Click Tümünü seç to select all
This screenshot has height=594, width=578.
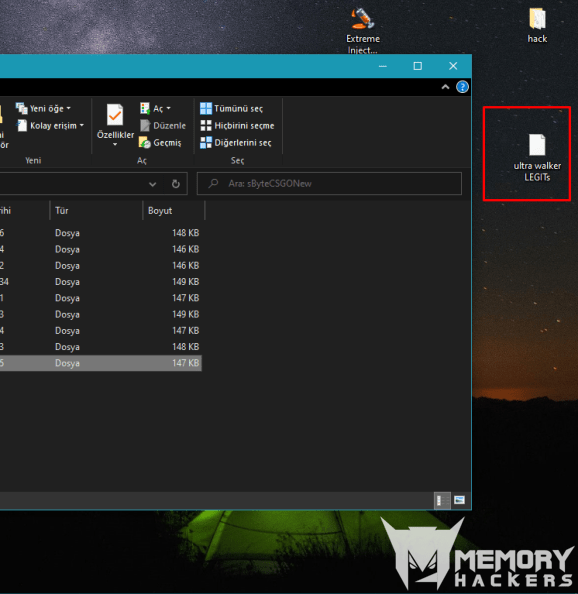pyautogui.click(x=231, y=109)
